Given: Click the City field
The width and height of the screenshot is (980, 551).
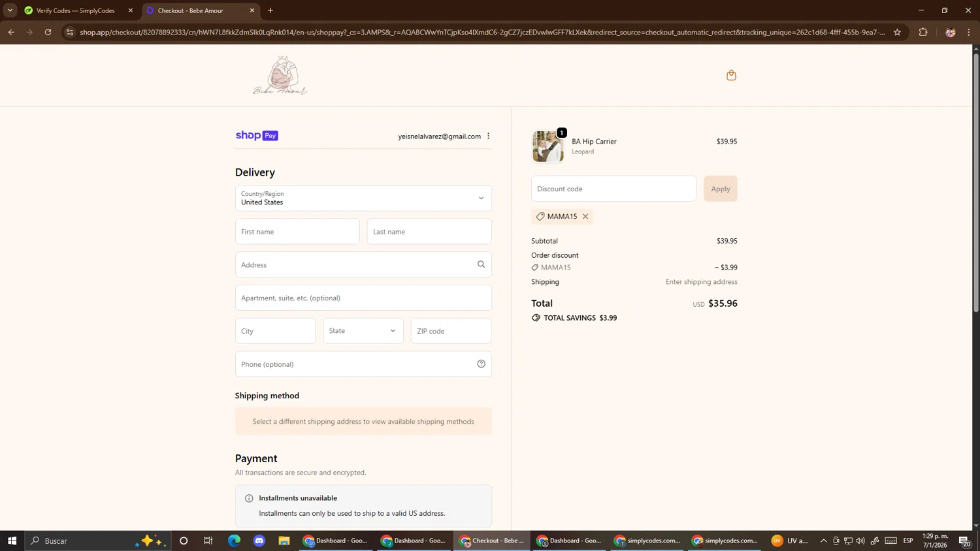Looking at the screenshot, I should (275, 331).
